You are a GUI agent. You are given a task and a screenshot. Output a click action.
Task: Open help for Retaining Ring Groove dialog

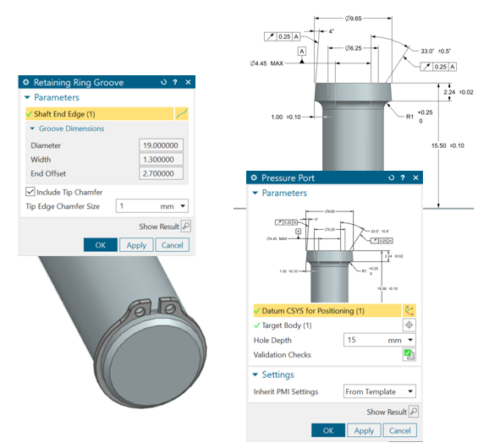point(175,82)
